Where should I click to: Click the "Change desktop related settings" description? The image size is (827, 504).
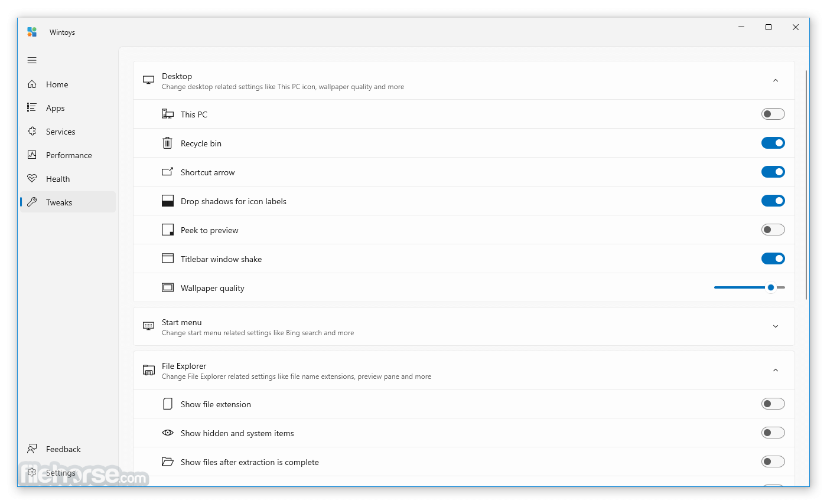click(283, 87)
